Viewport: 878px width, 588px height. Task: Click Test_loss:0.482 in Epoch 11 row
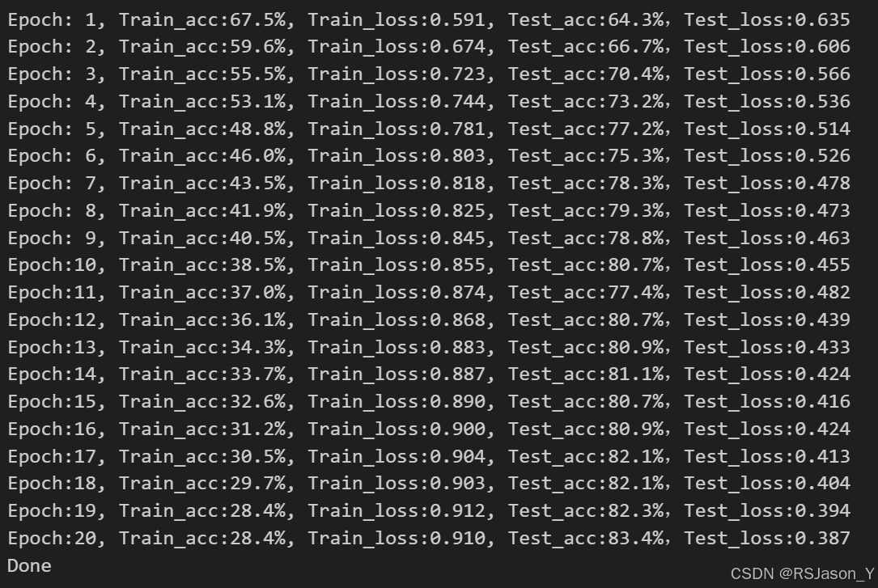(x=767, y=293)
